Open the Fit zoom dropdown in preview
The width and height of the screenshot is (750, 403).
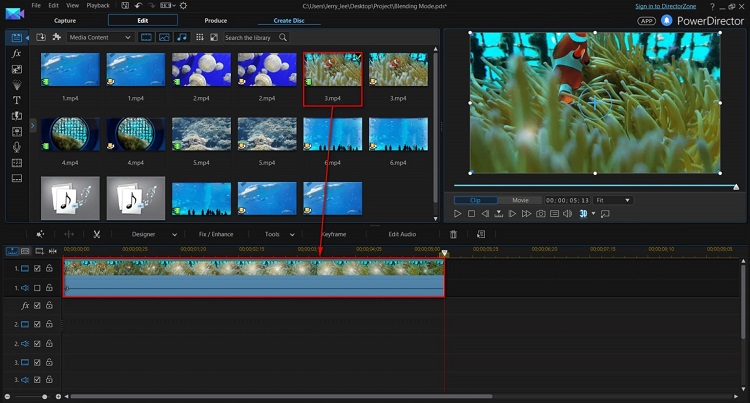tap(613, 200)
